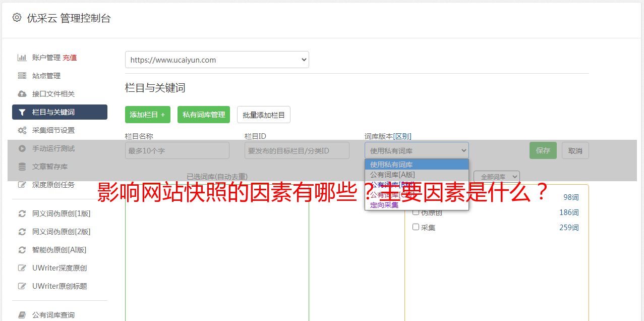Click the 栏目名称 input field

pos(177,150)
